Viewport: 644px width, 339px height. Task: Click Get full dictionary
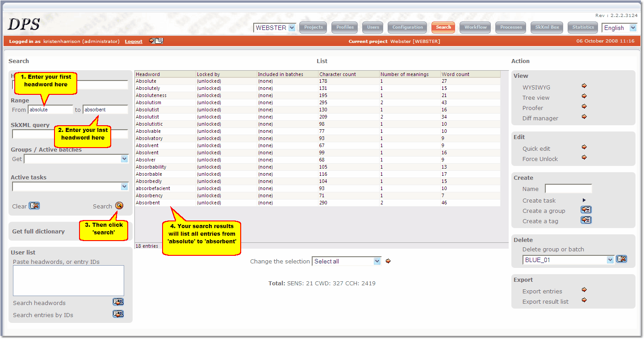click(x=38, y=231)
